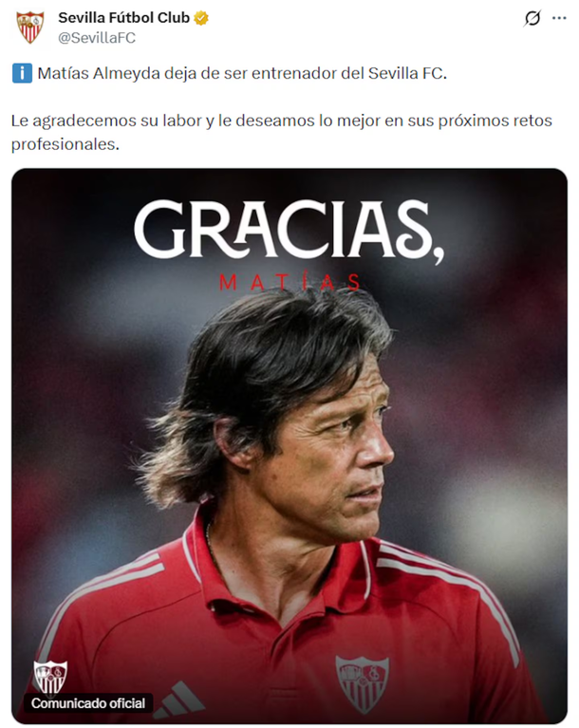This screenshot has height=728, width=579.
Task: Open the Gracias Matías image
Action: [289, 446]
